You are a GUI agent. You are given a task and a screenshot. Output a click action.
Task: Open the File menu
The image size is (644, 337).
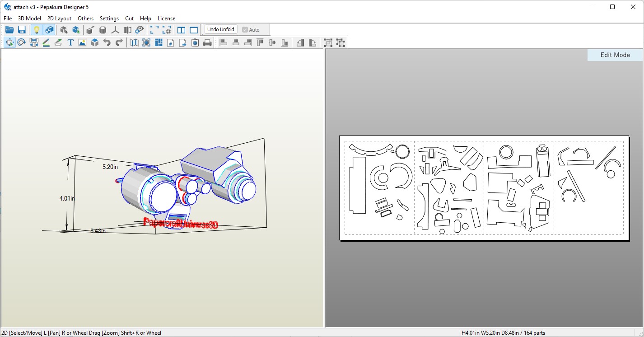pos(8,19)
